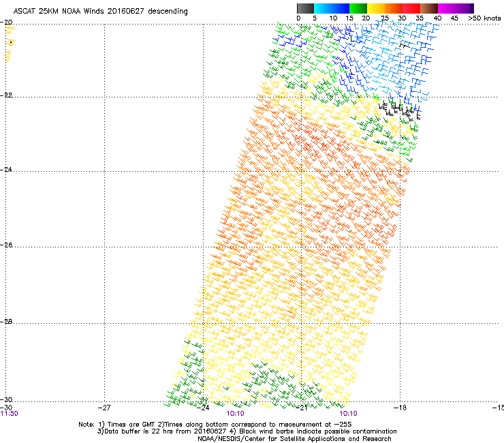504x443 pixels.
Task: Click the '-24' latitude axis label
Action: click(x=6, y=170)
